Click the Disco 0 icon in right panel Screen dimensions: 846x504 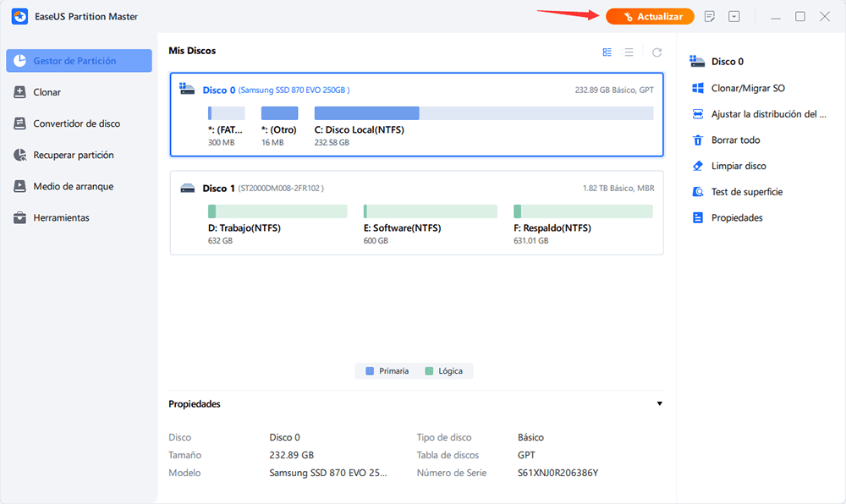697,61
